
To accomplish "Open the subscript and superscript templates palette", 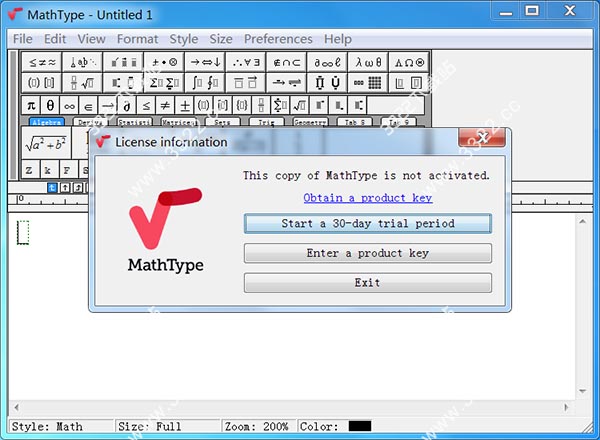I will click(124, 83).
